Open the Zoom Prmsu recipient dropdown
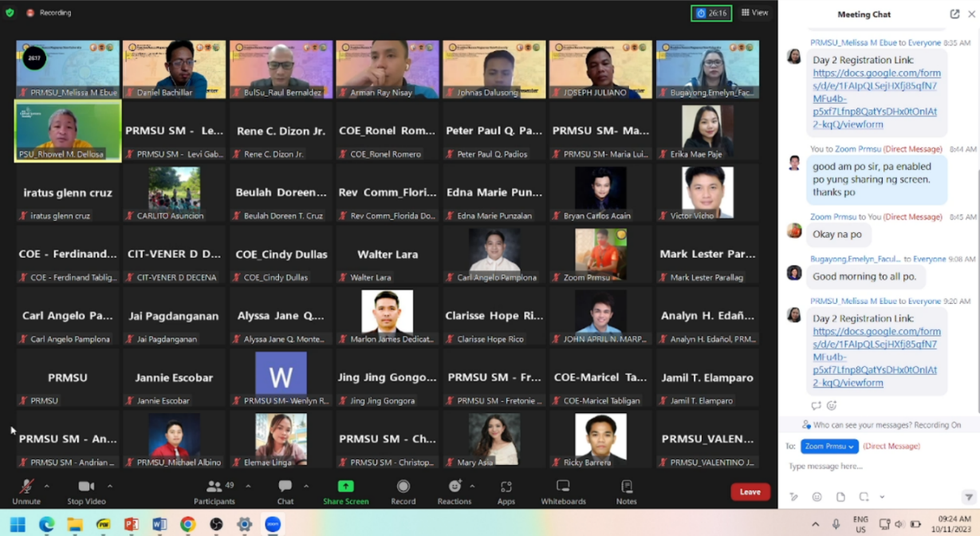This screenshot has width=980, height=536. tap(829, 447)
